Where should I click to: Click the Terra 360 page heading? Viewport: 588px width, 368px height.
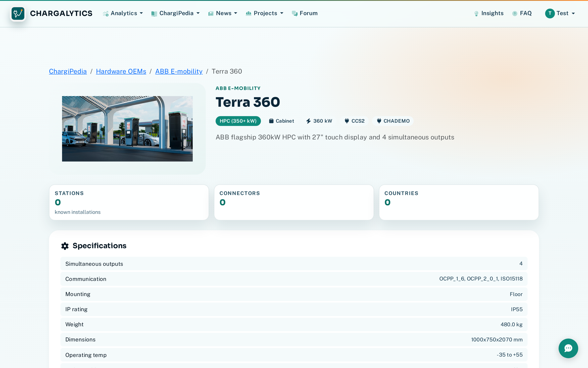click(x=248, y=102)
